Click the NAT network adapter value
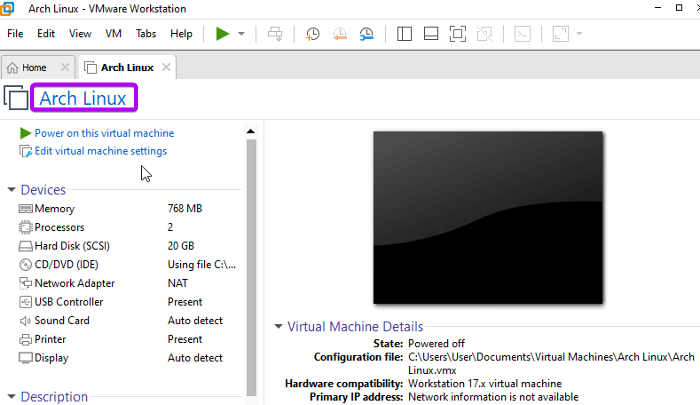This screenshot has height=405, width=700. point(178,283)
